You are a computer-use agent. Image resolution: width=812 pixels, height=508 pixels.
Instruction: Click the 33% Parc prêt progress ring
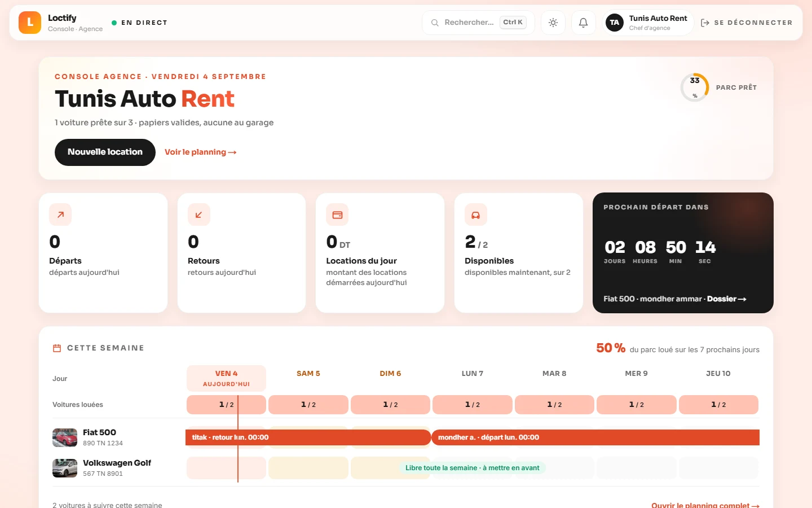tap(695, 87)
